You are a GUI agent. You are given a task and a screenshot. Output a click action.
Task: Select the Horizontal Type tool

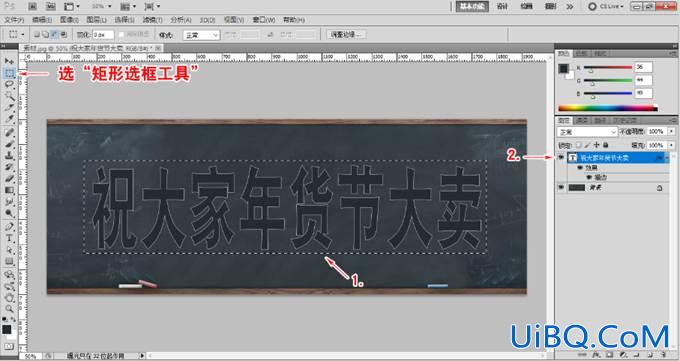point(9,238)
